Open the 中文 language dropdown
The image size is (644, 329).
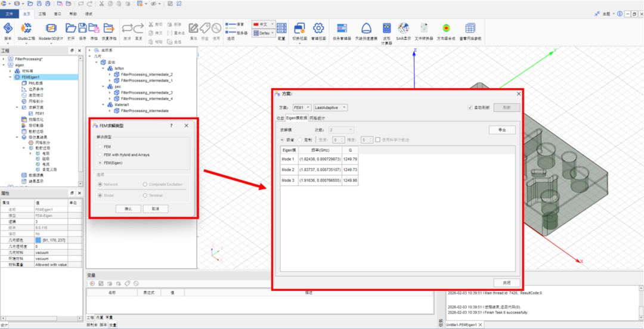(x=264, y=24)
